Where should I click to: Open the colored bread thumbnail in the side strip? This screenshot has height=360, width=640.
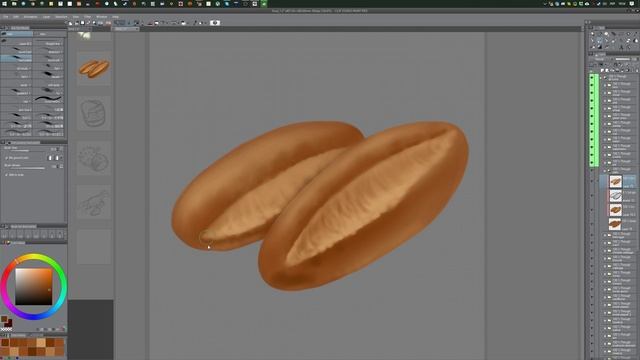(94, 68)
